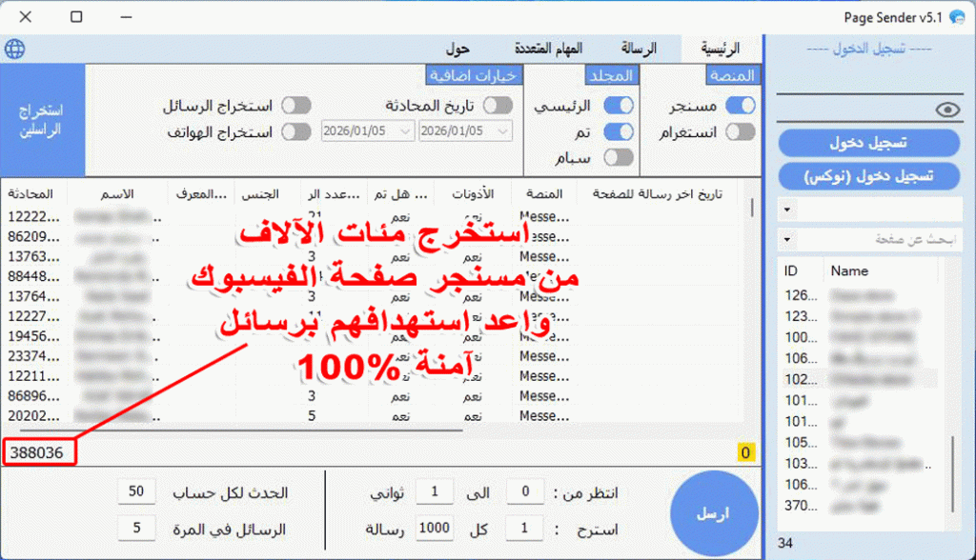976x560 pixels.
Task: Click the globe icon in the top-left corner
Action: click(14, 49)
